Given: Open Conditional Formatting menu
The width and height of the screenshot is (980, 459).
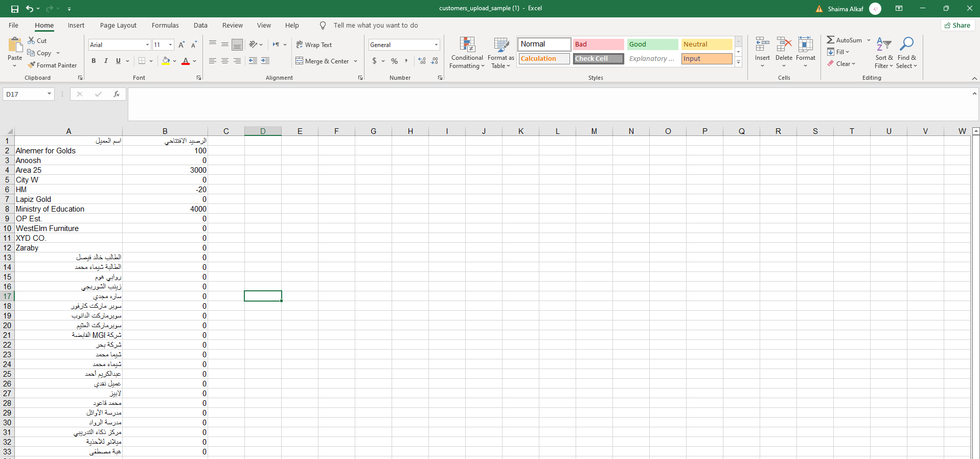Looking at the screenshot, I should pyautogui.click(x=467, y=53).
